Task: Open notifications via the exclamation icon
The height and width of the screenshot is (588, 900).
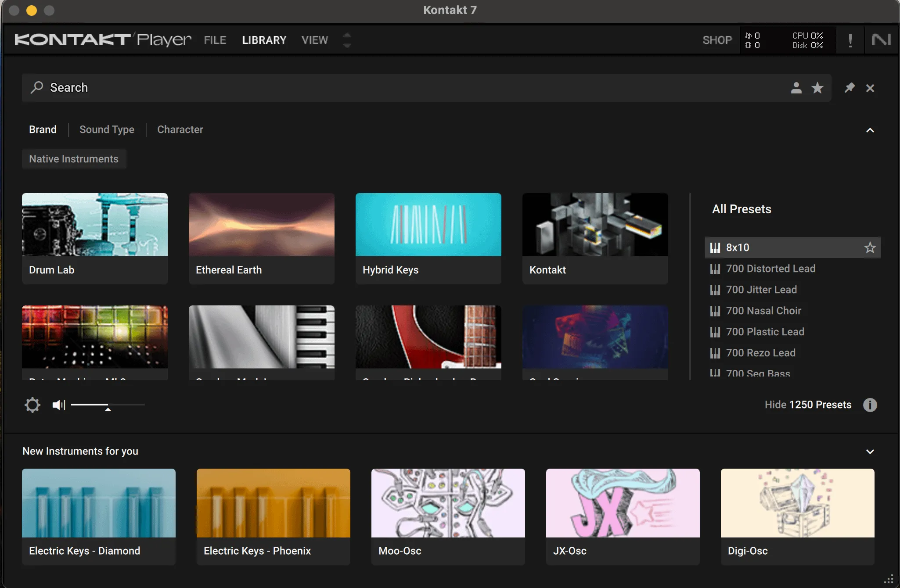Action: click(x=850, y=39)
